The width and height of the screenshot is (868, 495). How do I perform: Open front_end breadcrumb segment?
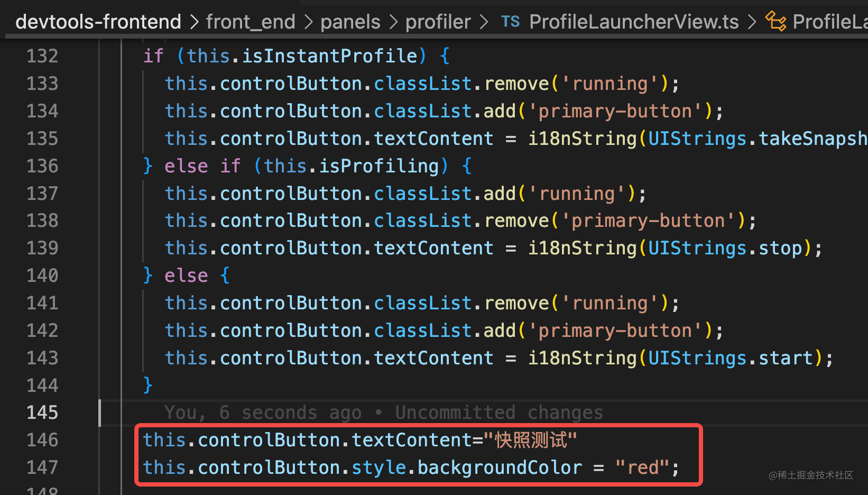[251, 22]
